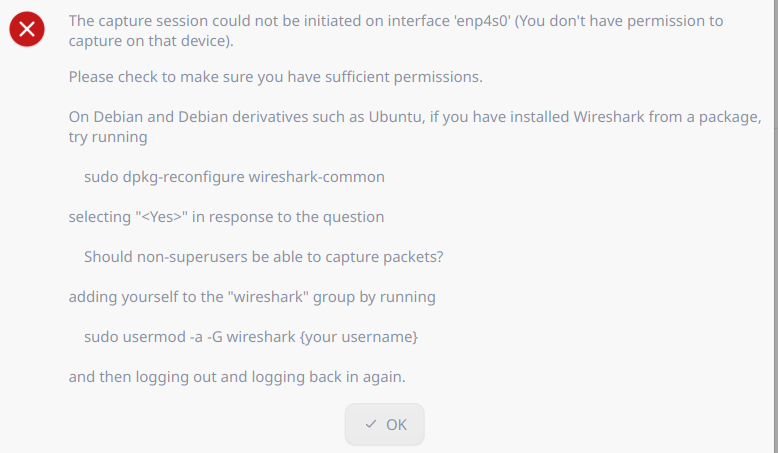Click the 'adding yourself to the' group line

point(252,296)
